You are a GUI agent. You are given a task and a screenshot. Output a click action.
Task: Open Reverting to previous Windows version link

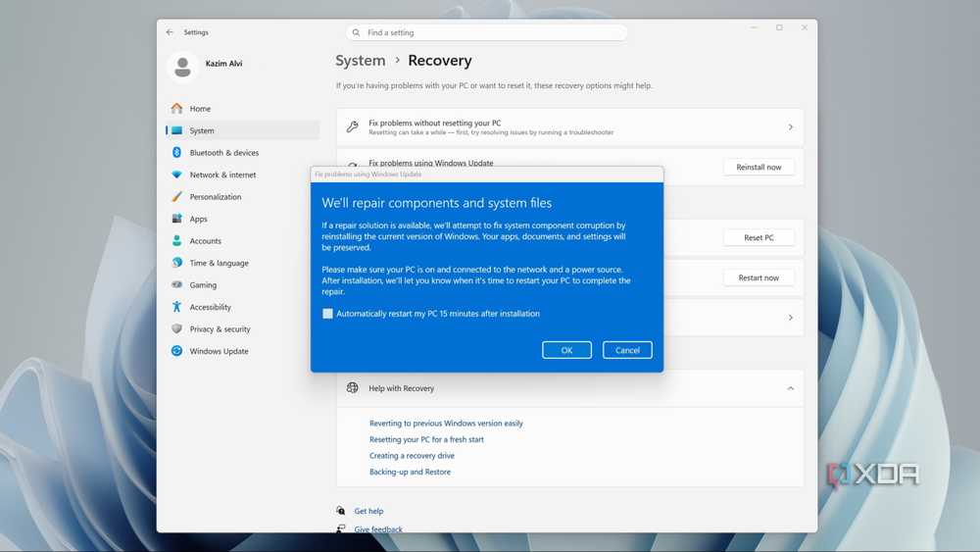[446, 424]
